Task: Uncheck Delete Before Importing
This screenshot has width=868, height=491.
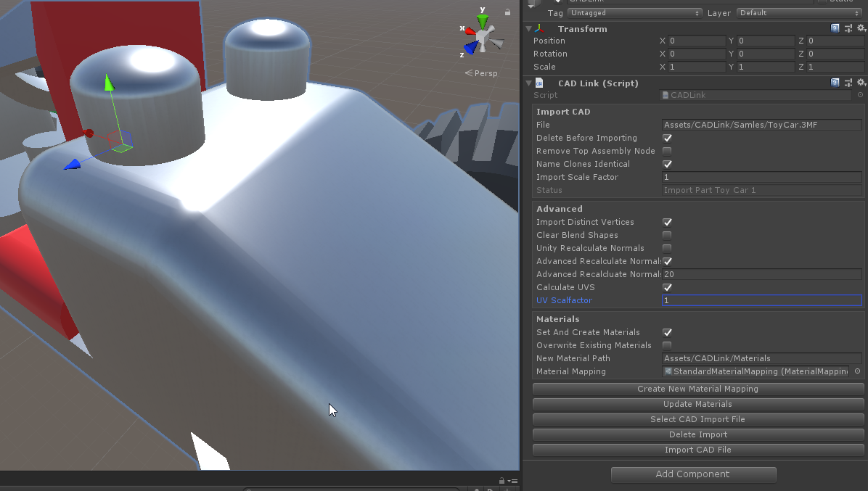Action: [667, 138]
